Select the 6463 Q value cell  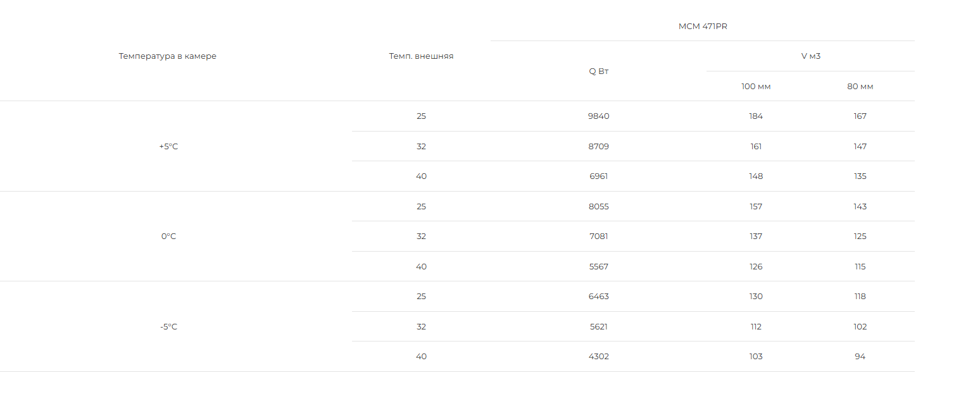[x=598, y=297]
